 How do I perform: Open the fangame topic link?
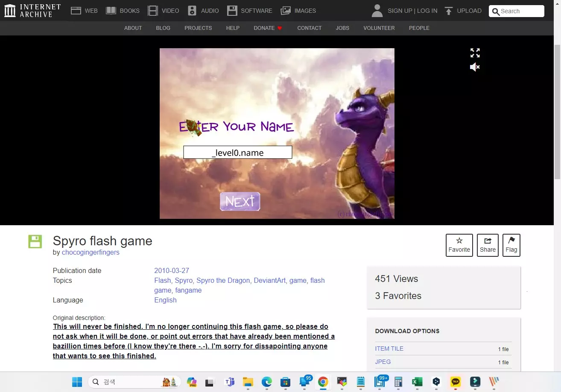pyautogui.click(x=188, y=290)
